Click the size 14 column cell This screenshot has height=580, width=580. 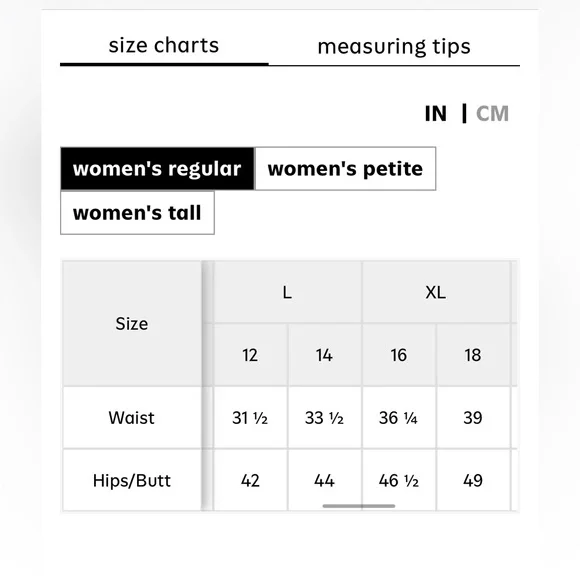324,355
